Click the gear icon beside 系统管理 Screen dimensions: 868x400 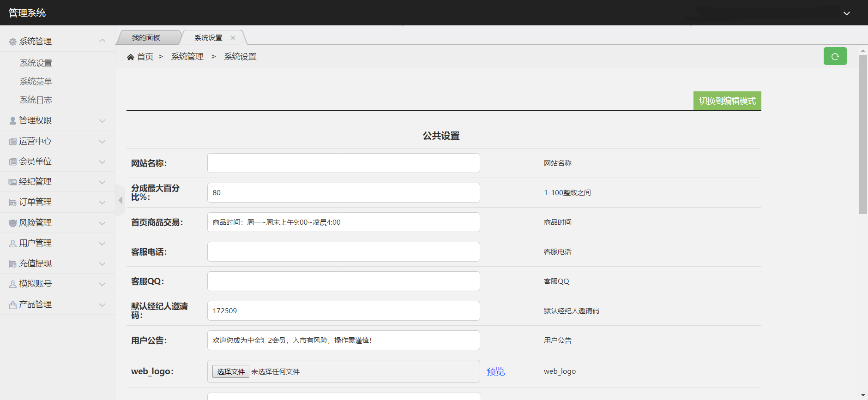(x=12, y=42)
